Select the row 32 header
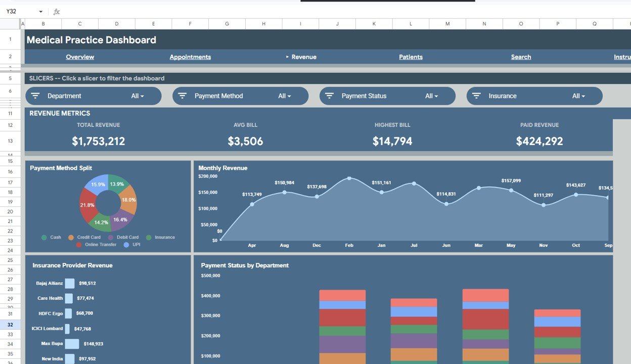 pos(10,324)
